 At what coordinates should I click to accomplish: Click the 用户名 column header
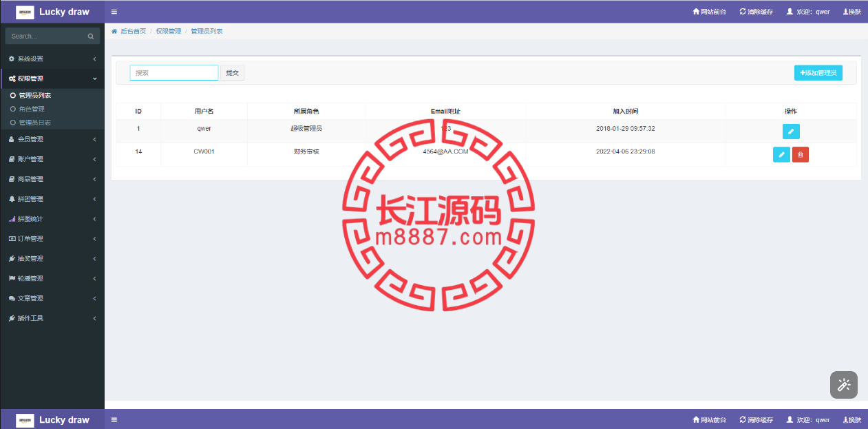point(204,111)
